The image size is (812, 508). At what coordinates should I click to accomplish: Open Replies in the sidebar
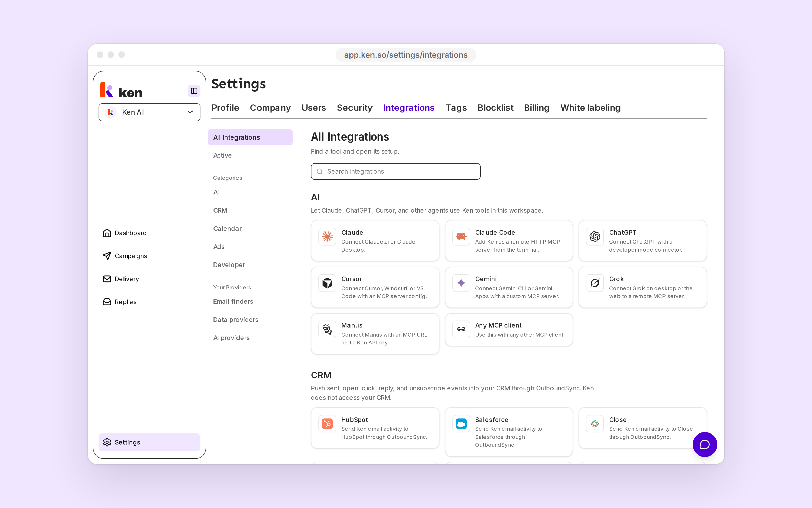pyautogui.click(x=150, y=302)
